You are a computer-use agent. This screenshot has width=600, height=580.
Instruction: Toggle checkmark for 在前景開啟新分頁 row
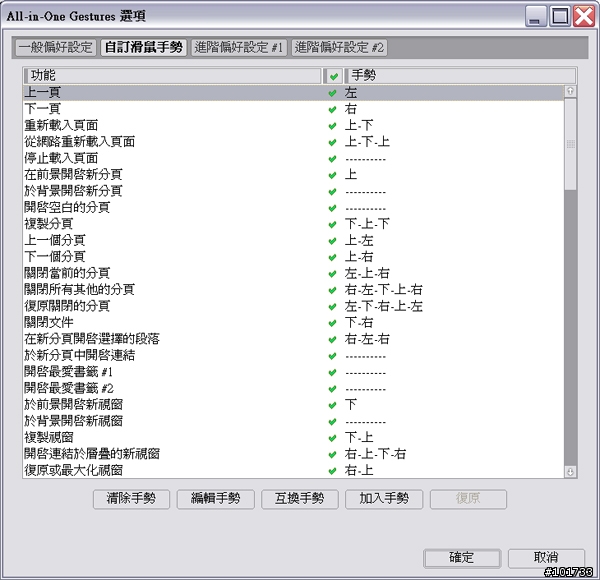coord(332,175)
